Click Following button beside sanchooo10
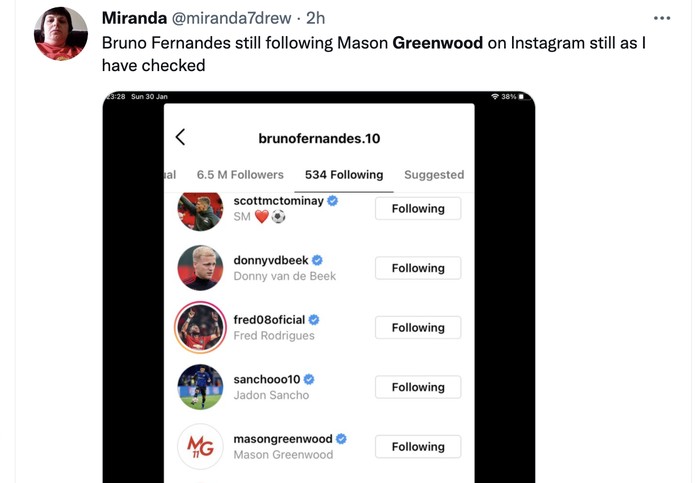The height and width of the screenshot is (483, 700). tap(417, 387)
